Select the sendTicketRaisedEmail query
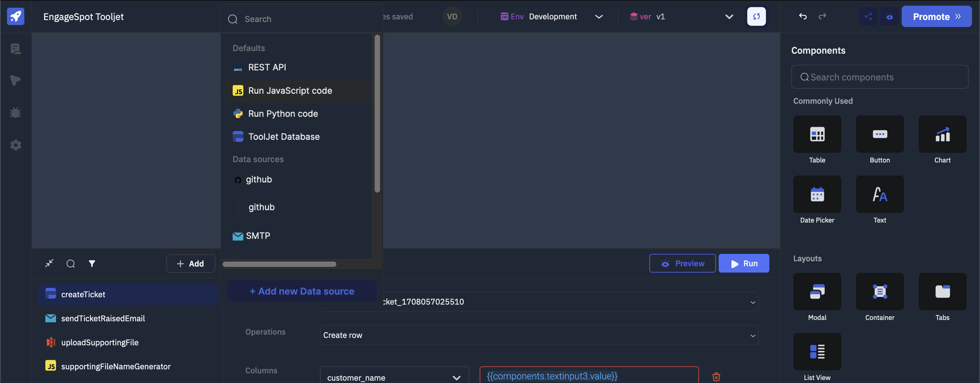 128,318
